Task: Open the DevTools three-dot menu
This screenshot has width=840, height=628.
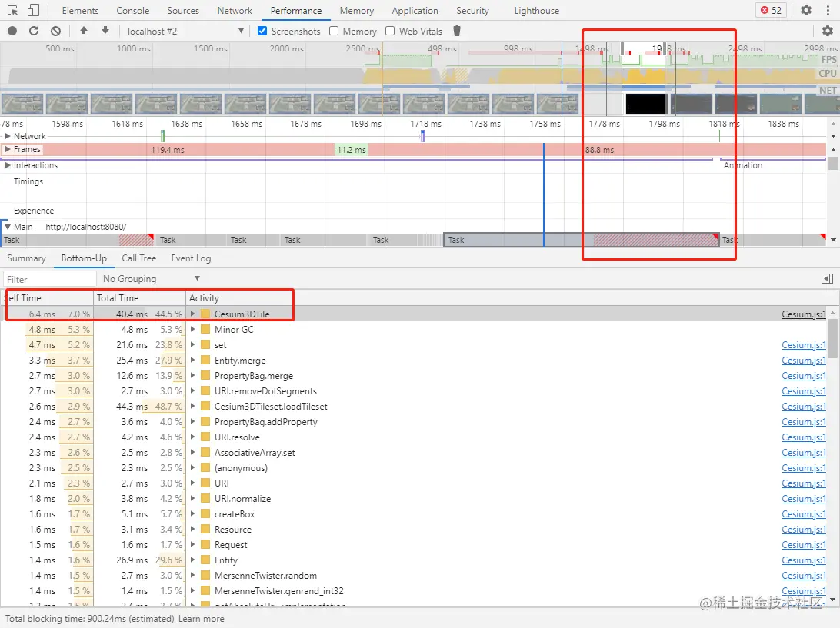Action: (828, 10)
